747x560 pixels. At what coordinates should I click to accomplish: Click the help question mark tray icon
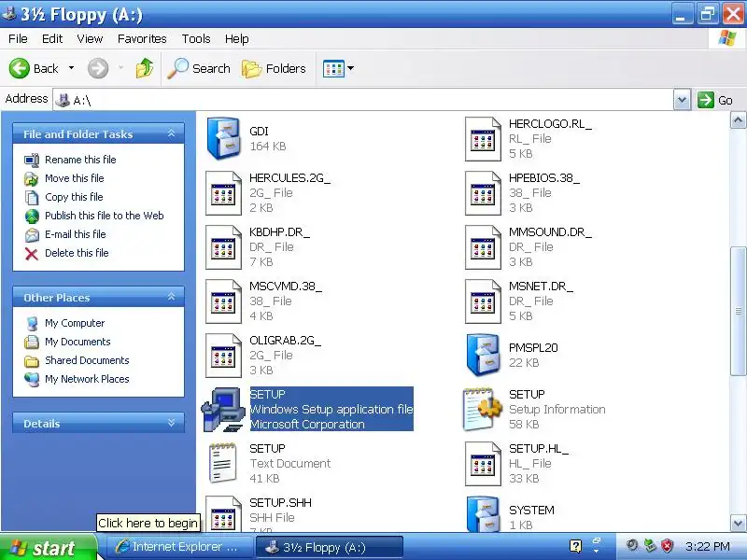(575, 546)
